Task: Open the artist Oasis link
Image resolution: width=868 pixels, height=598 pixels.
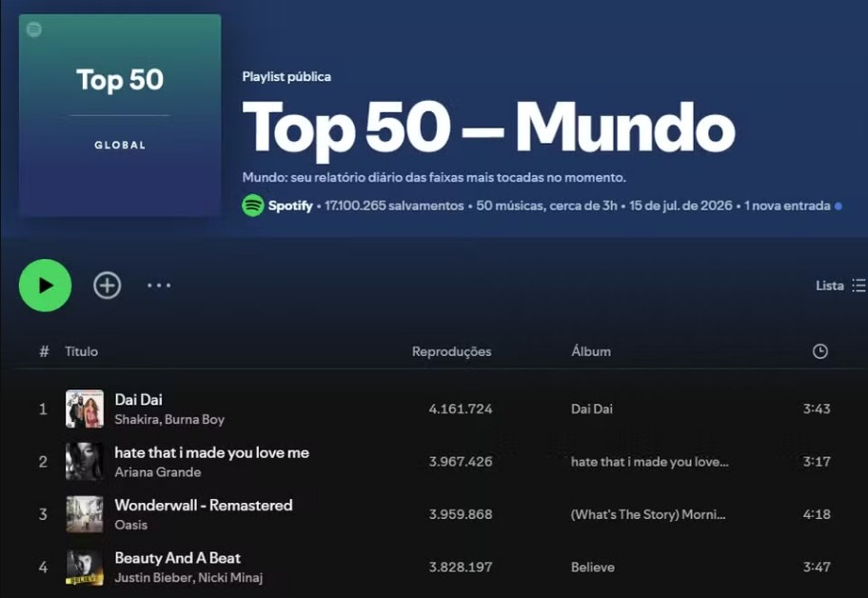Action: point(130,525)
